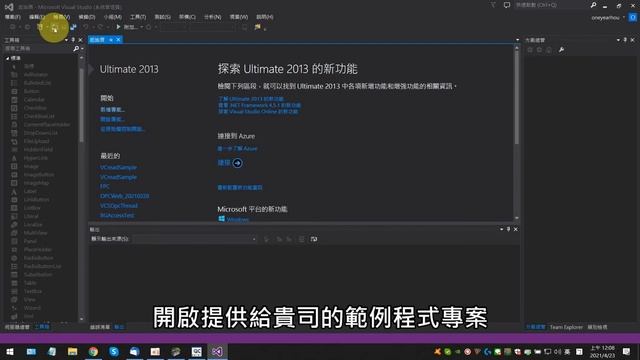
Task: Click go to previous message icon in Output
Action: click(279, 239)
